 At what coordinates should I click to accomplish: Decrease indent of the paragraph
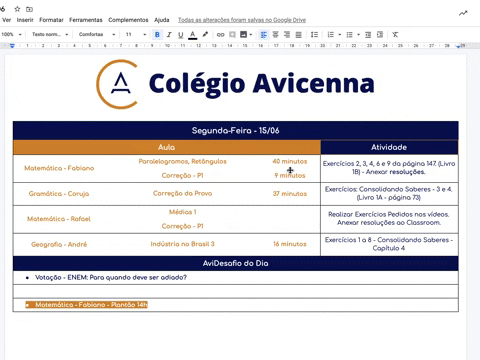[x=368, y=35]
